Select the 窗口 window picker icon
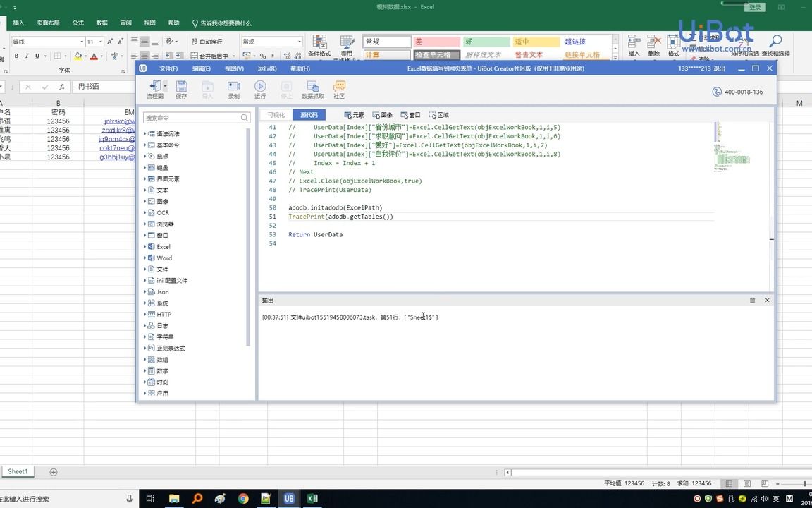 tap(411, 114)
